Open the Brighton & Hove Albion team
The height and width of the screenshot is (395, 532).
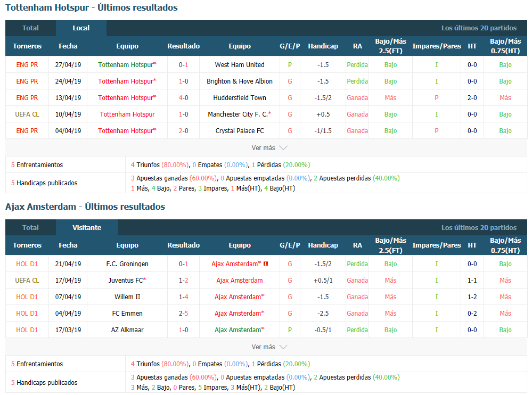pyautogui.click(x=240, y=81)
